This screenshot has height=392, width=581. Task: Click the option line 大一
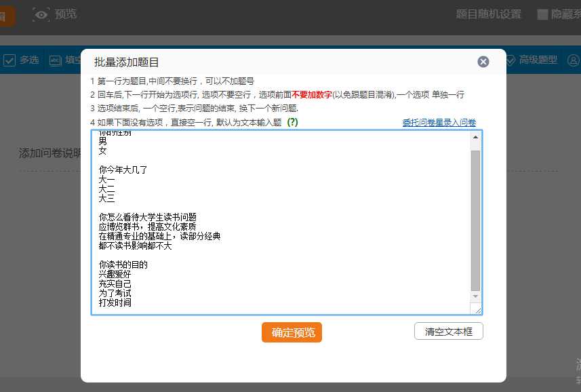106,180
